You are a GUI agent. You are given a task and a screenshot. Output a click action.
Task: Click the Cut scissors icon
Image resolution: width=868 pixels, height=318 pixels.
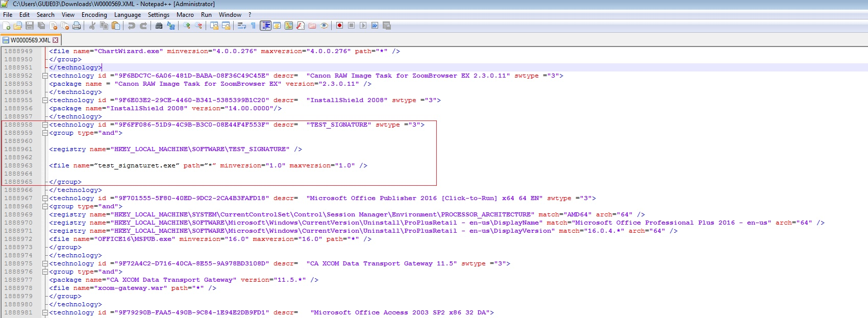click(92, 26)
